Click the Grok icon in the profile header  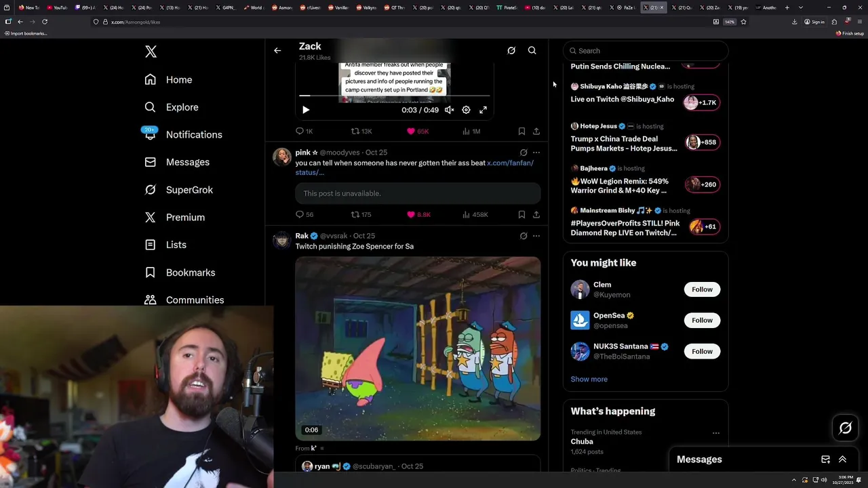pos(511,50)
